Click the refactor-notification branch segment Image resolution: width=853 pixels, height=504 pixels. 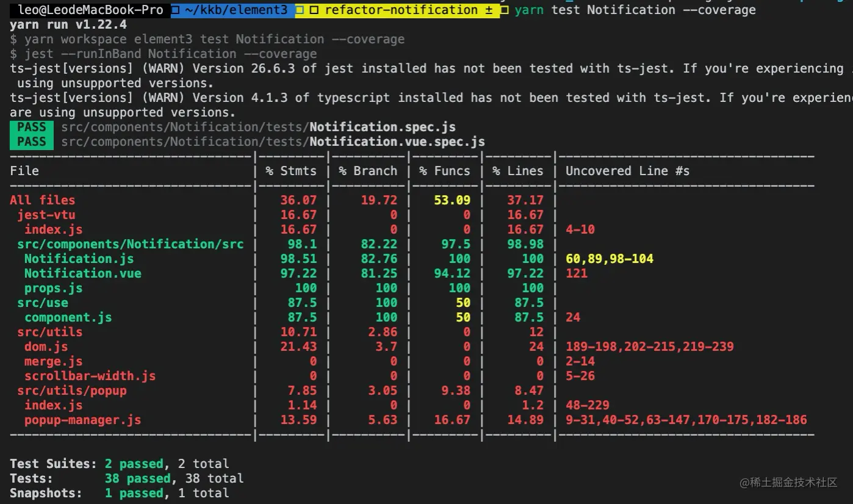point(398,10)
